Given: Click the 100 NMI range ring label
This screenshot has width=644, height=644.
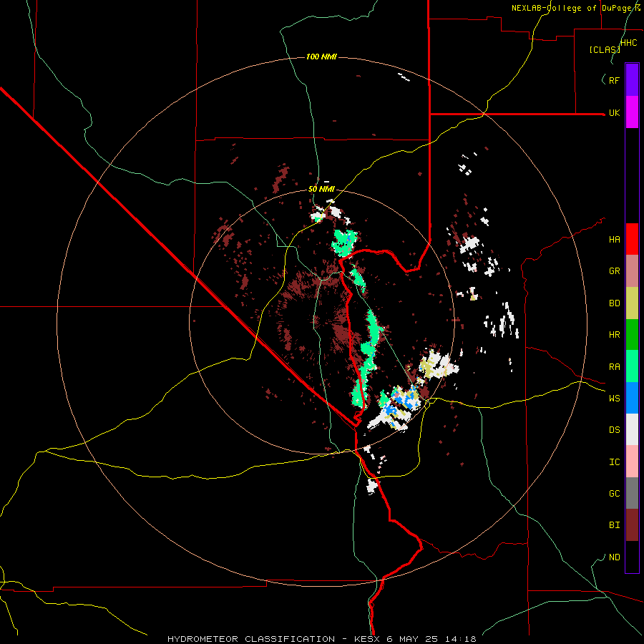Looking at the screenshot, I should [321, 57].
